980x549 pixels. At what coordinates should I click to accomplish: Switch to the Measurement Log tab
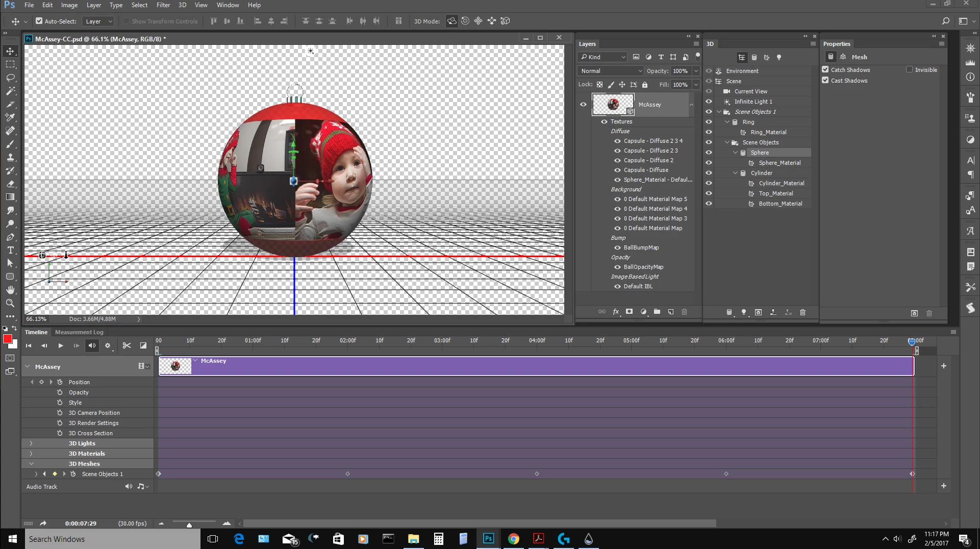click(79, 332)
